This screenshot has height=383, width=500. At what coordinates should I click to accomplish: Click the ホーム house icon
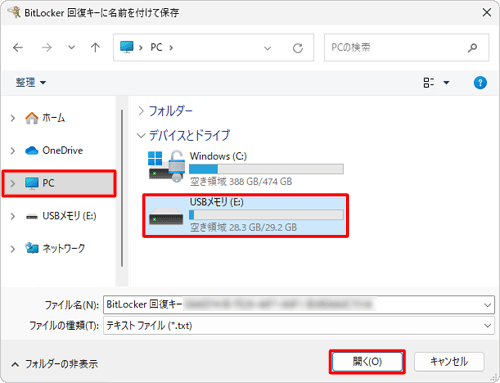32,118
